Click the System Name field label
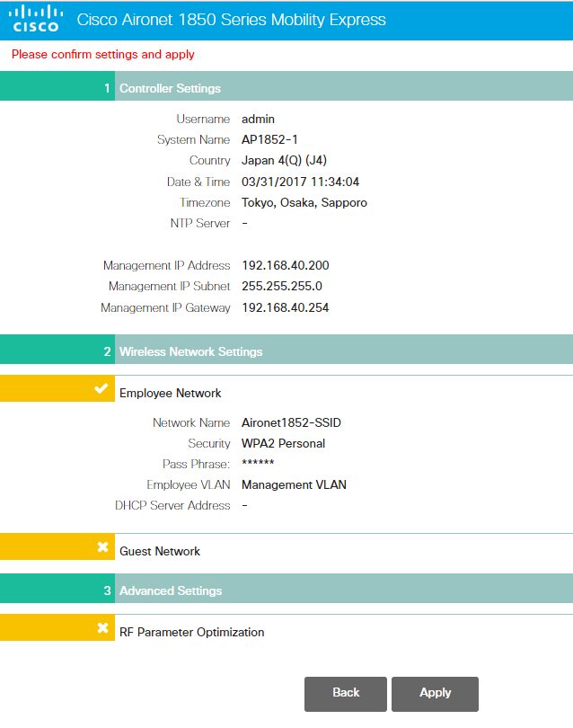Screen dimensions: 573x728 [x=193, y=139]
